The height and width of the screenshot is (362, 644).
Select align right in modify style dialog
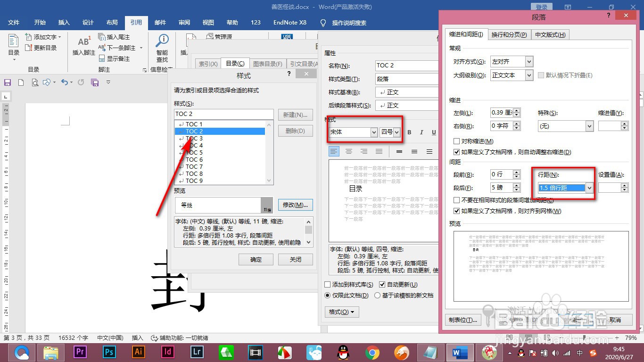pos(364,151)
